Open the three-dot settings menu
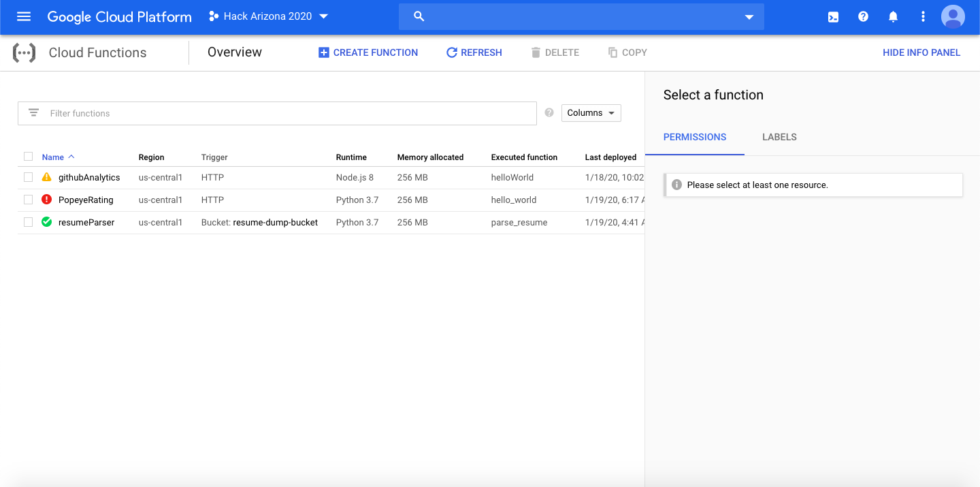Screen dimensions: 980x487 click(923, 16)
